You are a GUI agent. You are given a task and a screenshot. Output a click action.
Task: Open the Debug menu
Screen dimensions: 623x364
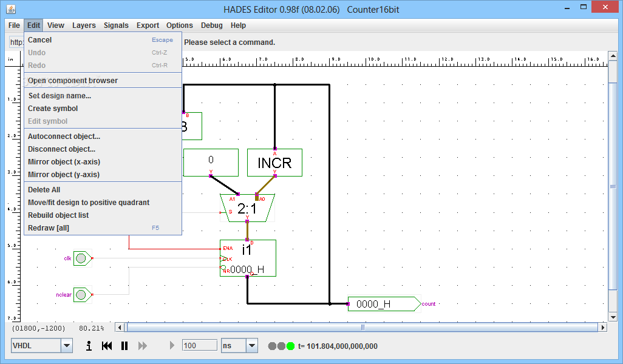coord(212,25)
